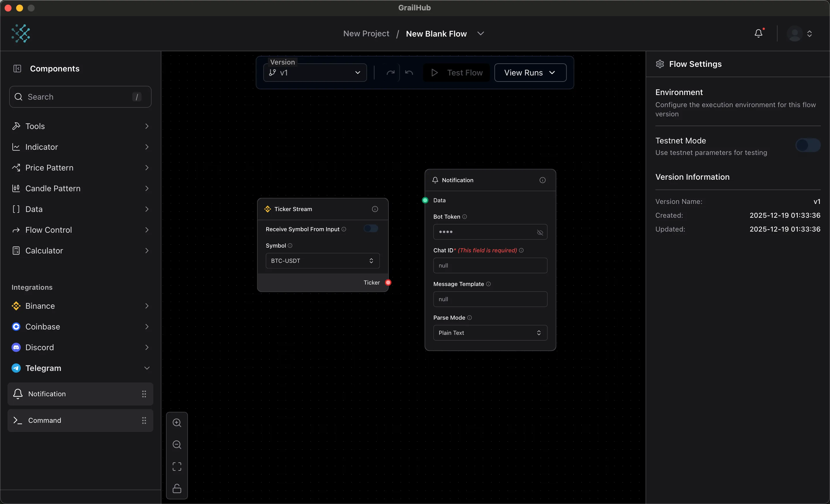Collapse the Components sidebar panel icon
The height and width of the screenshot is (504, 830).
point(17,69)
